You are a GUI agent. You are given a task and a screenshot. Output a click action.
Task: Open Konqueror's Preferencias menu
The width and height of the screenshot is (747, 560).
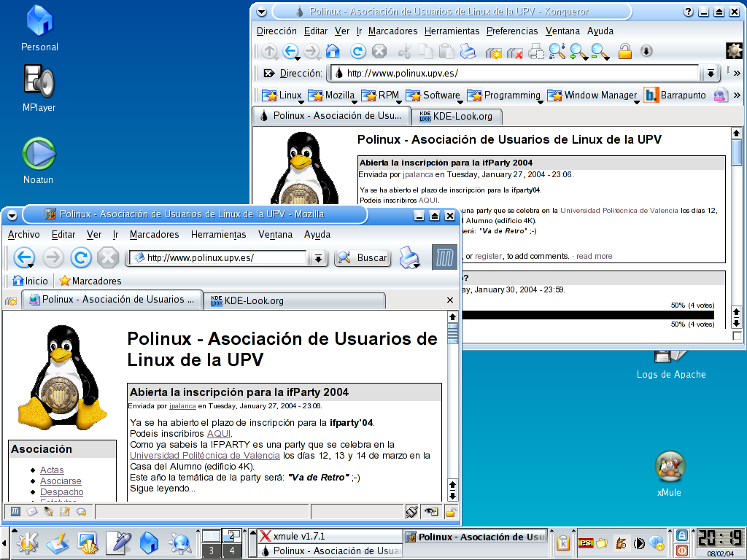512,31
